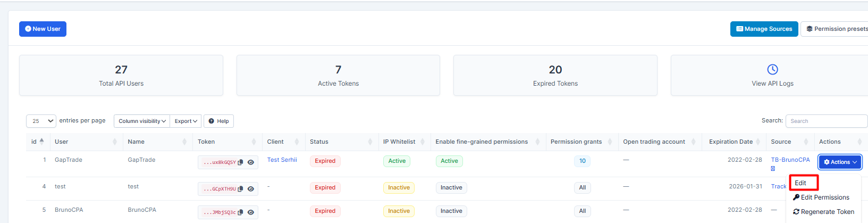Screen dimensions: 868x223
Task: Select Regenerate Token in the Actions menu
Action: pyautogui.click(x=823, y=212)
